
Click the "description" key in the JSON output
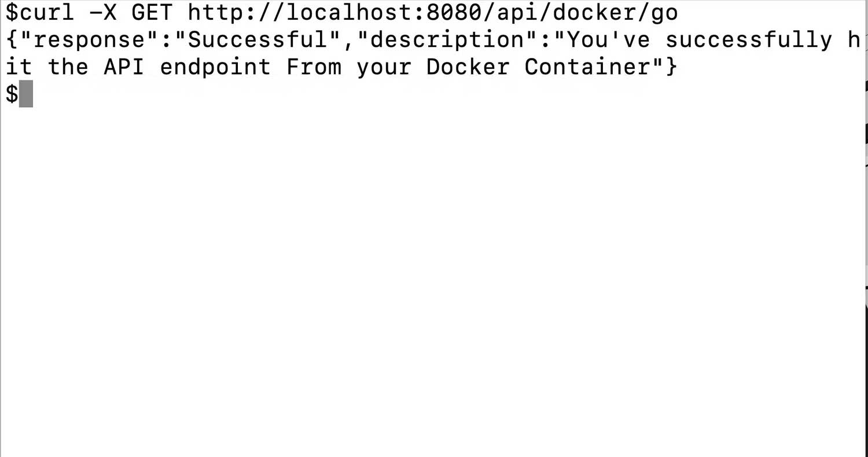[x=447, y=39]
